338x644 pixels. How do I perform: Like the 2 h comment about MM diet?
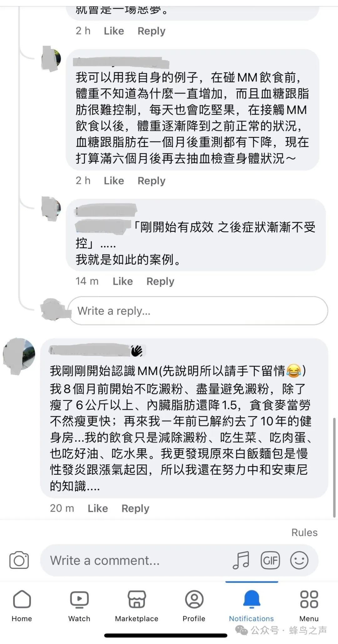[114, 181]
